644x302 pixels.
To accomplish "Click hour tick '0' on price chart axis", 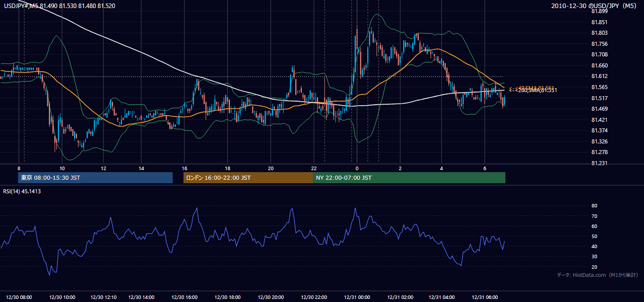I will tap(357, 168).
